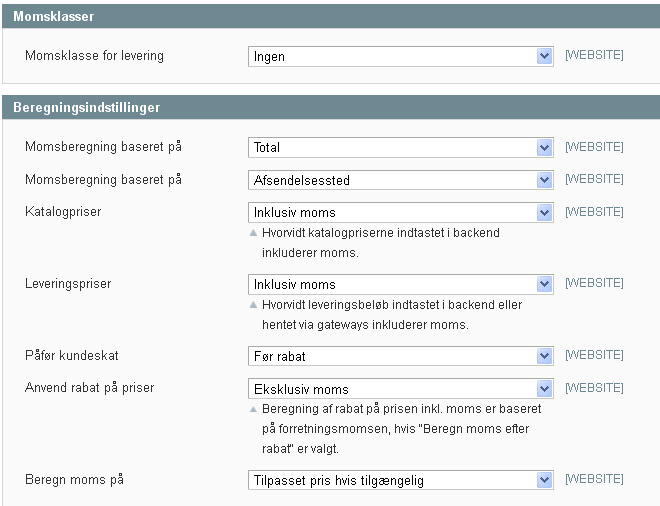Screen dimensions: 660x506
Task: Open the dropdown set to "Før rabat"
Action: click(400, 356)
